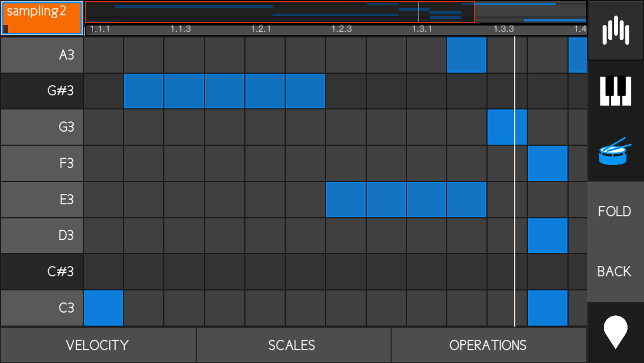Select the G#3 piano key row label

[x=42, y=91]
